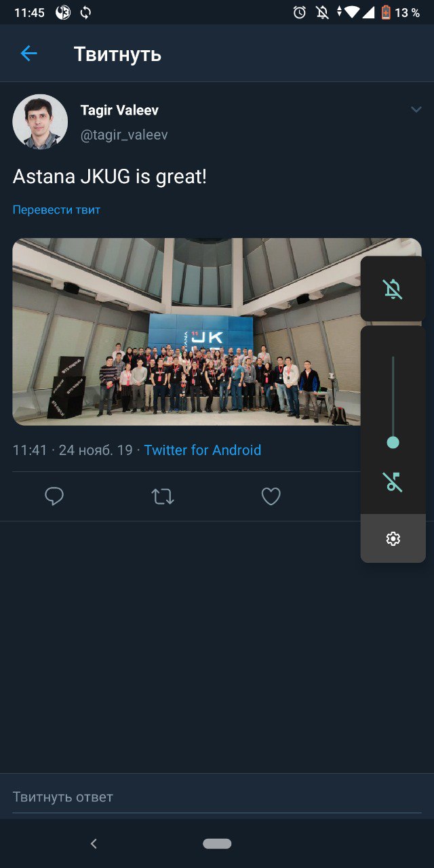Image resolution: width=434 pixels, height=868 pixels.
Task: Tap Tagir Valeev profile avatar
Action: [40, 121]
